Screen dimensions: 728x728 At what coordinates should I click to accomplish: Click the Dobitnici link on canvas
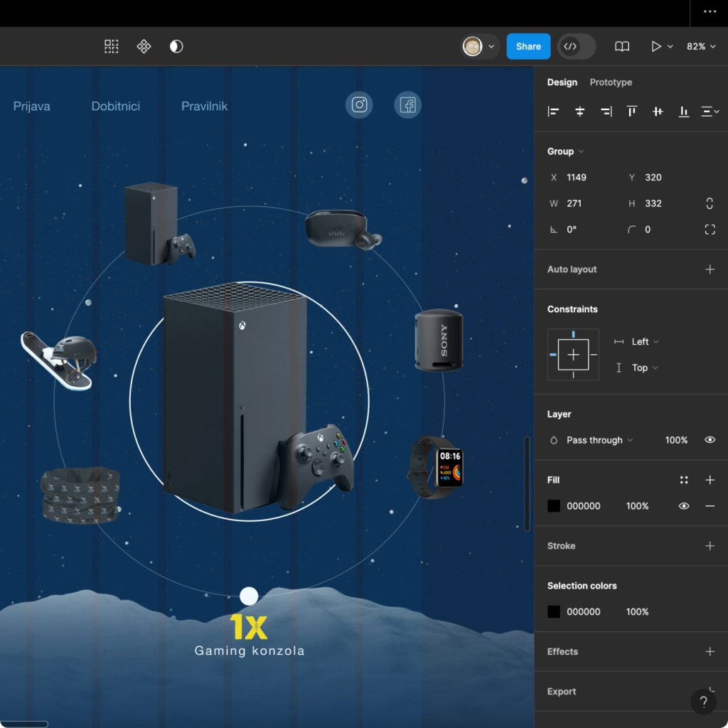(116, 107)
